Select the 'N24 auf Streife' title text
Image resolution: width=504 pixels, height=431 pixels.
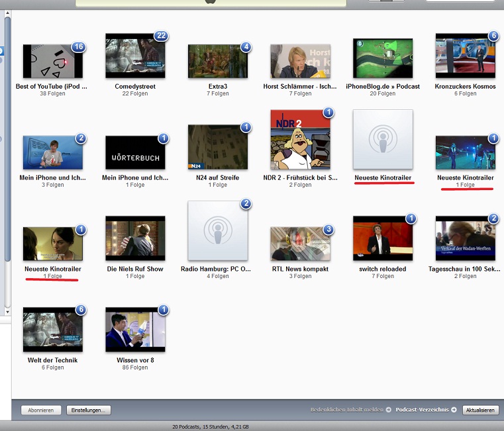218,177
